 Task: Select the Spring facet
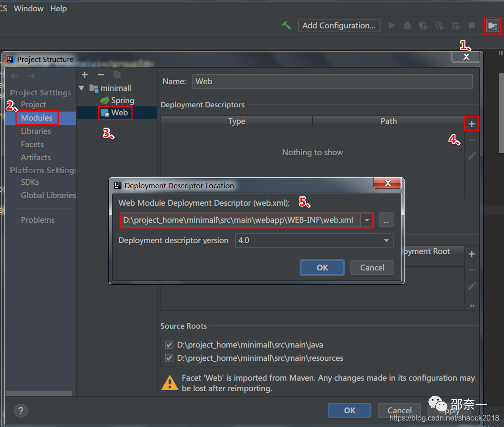117,100
